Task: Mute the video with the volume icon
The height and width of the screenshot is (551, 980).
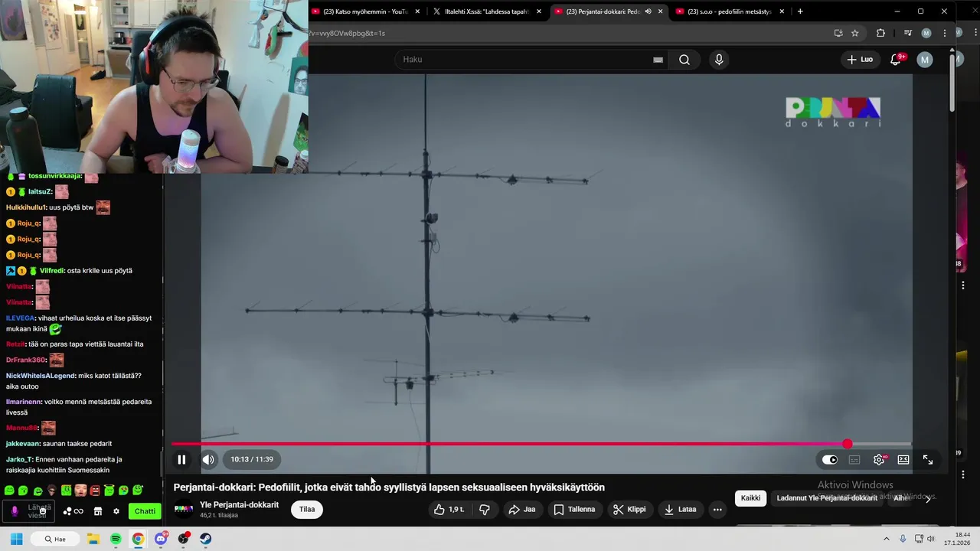Action: tap(208, 460)
